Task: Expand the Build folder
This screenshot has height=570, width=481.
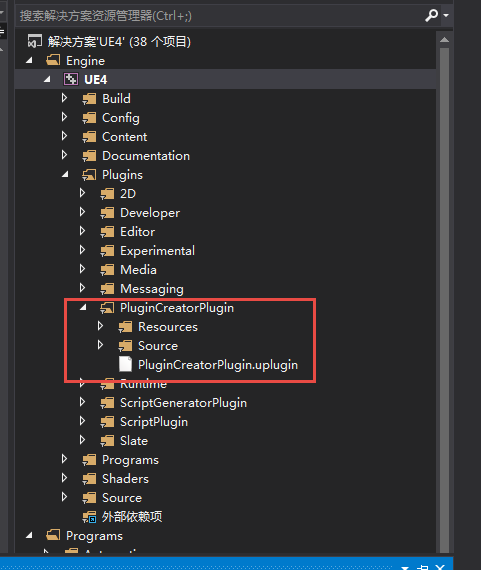Action: click(64, 98)
